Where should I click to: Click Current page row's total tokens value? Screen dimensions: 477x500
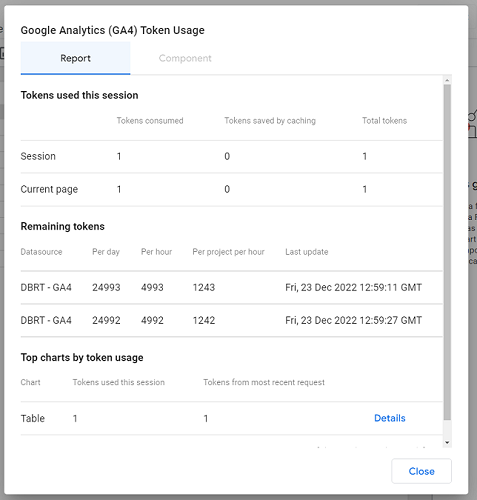365,189
